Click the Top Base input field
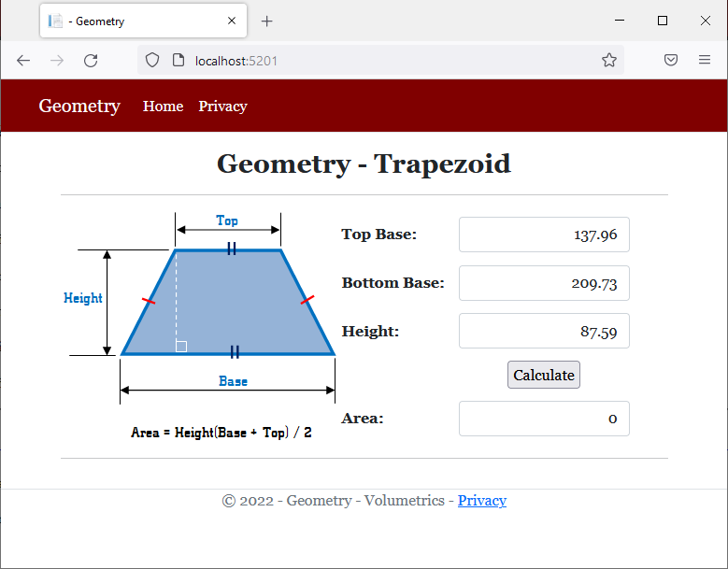728x569 pixels. (x=544, y=235)
